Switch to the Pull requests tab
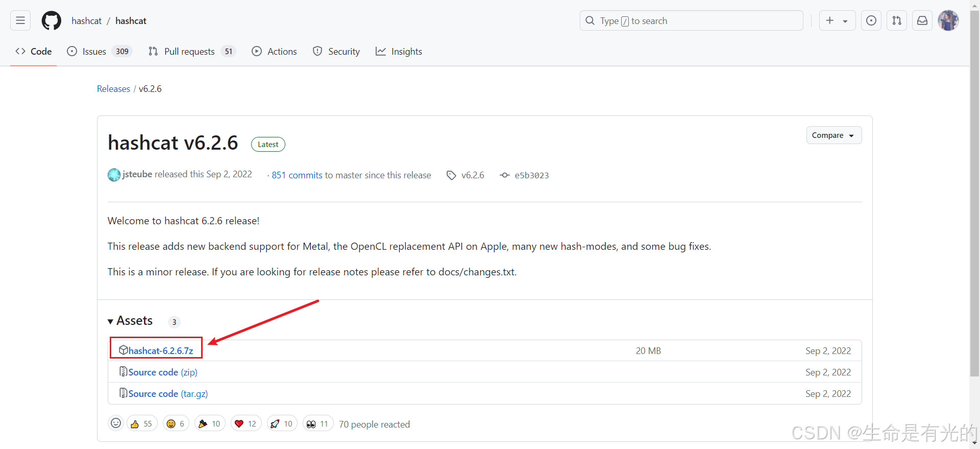Screen dimensions: 980x449 click(191, 51)
